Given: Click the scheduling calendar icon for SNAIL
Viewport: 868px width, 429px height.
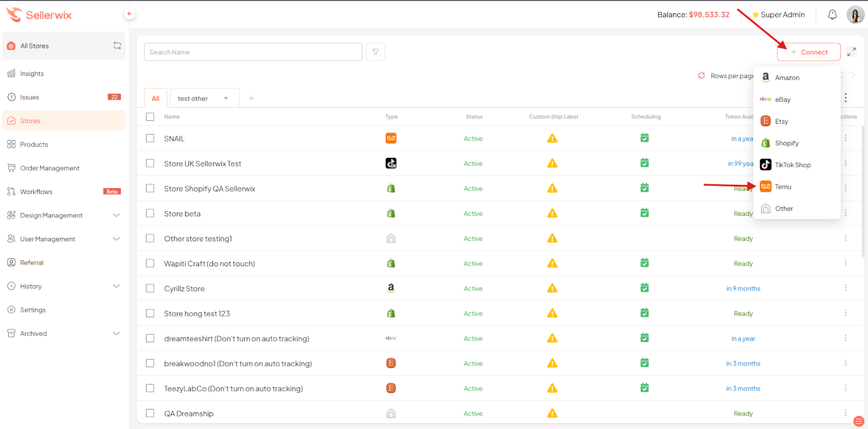Looking at the screenshot, I should click(644, 138).
